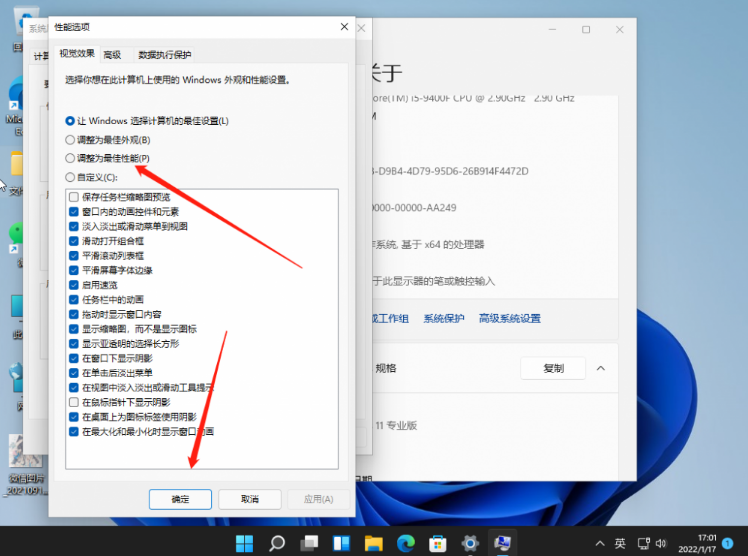Uncheck 显示缩略图，而不是显示图标

(x=74, y=329)
